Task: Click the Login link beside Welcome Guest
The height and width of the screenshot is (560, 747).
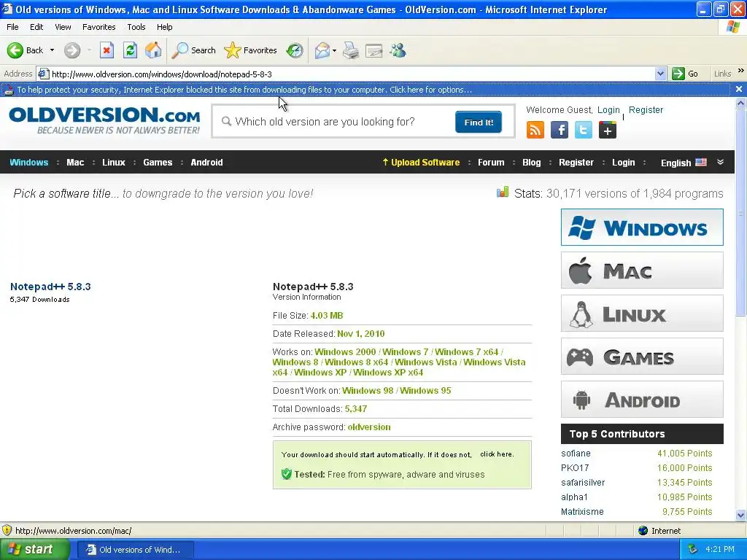Action: click(608, 110)
